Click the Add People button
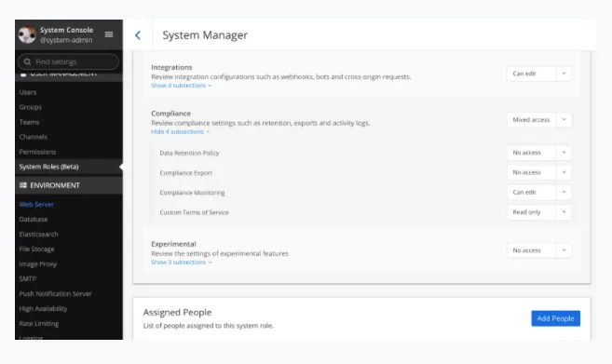Image resolution: width=612 pixels, height=364 pixels. [555, 318]
